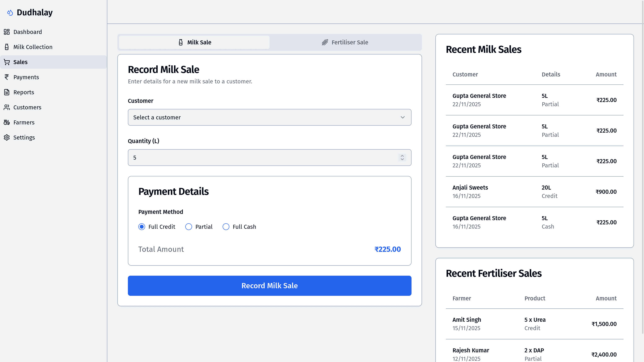Select the Full Credit payment method

pos(142,227)
